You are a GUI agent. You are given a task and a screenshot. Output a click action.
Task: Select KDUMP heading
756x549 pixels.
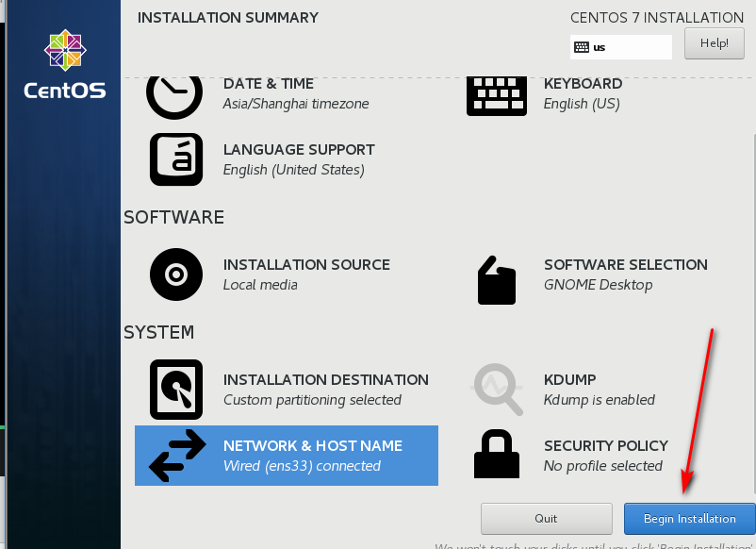point(570,379)
